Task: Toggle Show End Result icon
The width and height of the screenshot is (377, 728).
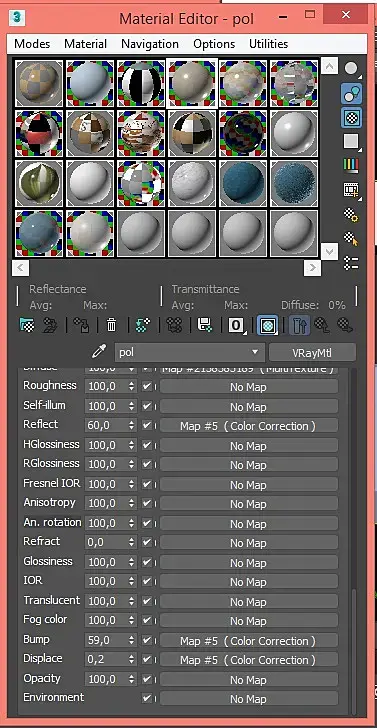Action: (x=299, y=325)
